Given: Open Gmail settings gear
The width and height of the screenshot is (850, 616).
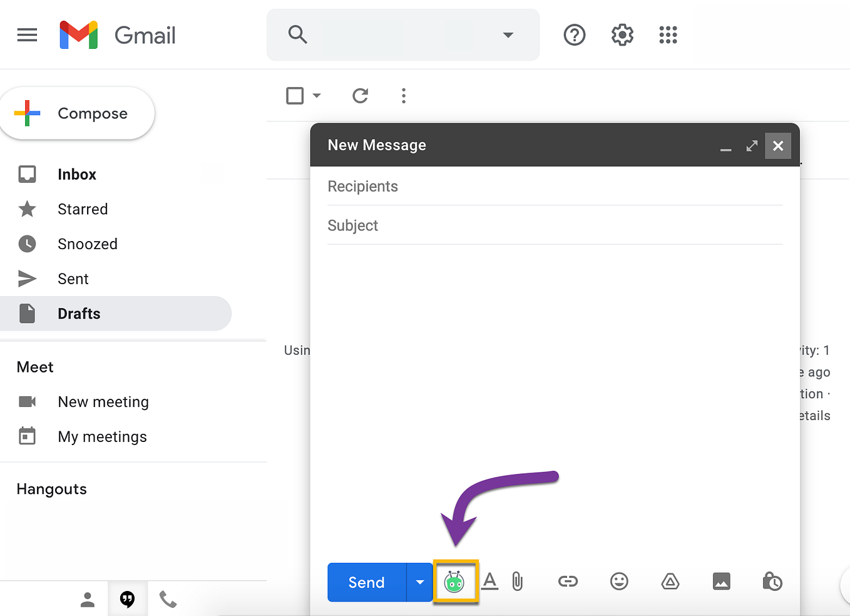Looking at the screenshot, I should 622,35.
